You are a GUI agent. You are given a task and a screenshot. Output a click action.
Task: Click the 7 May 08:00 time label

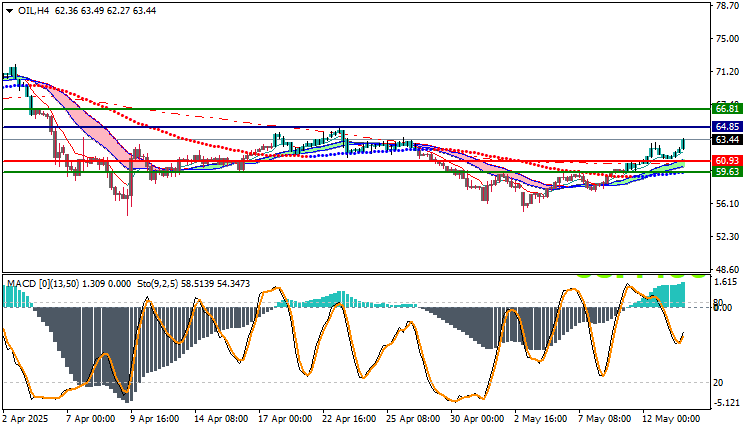coord(605,419)
